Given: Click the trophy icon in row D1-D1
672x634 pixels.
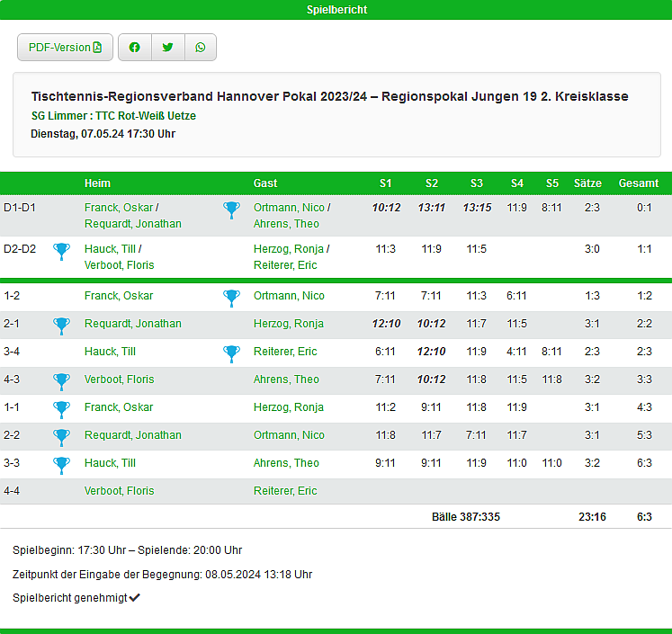Looking at the screenshot, I should tap(231, 210).
